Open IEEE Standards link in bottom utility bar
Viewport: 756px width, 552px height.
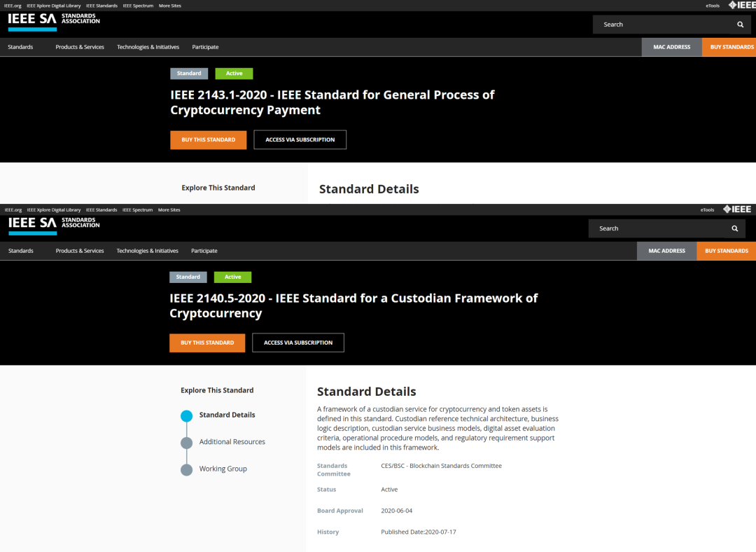click(x=101, y=210)
